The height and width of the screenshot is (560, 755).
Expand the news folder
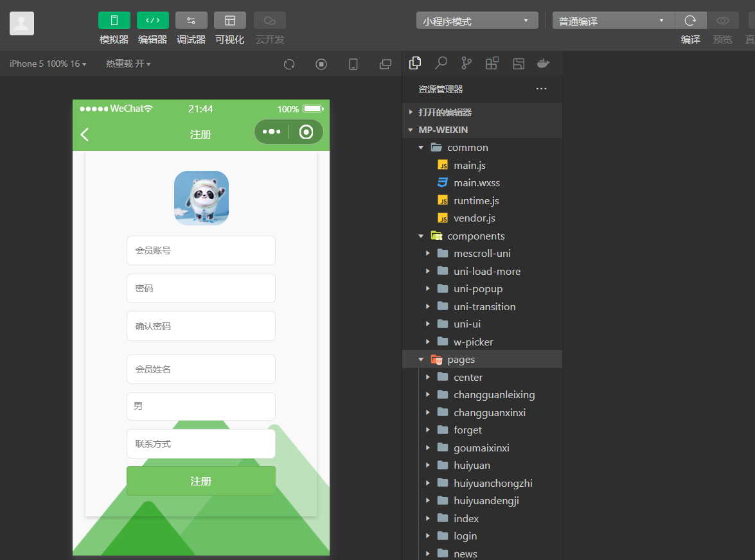[x=482, y=554]
